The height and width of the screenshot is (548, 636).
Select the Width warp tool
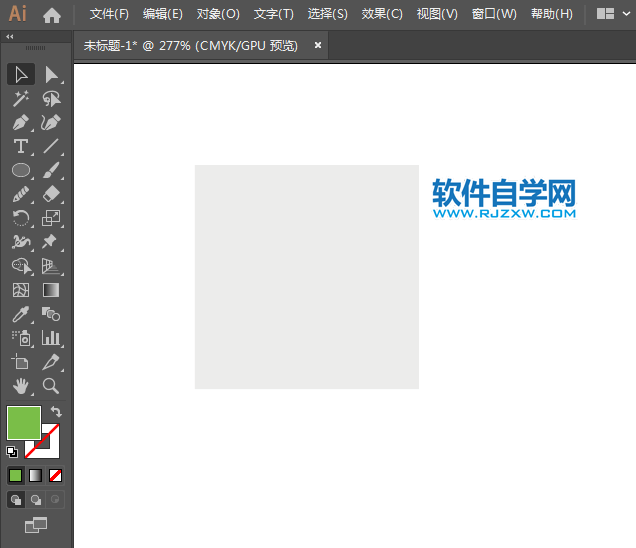[21, 242]
